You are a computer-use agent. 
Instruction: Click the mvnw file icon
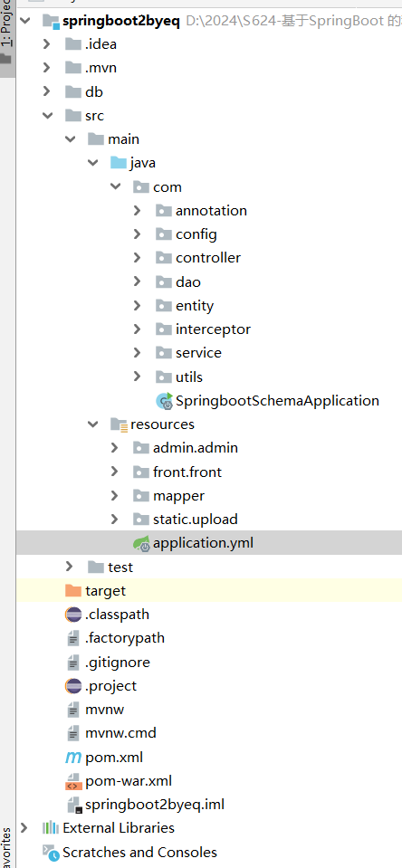click(73, 710)
